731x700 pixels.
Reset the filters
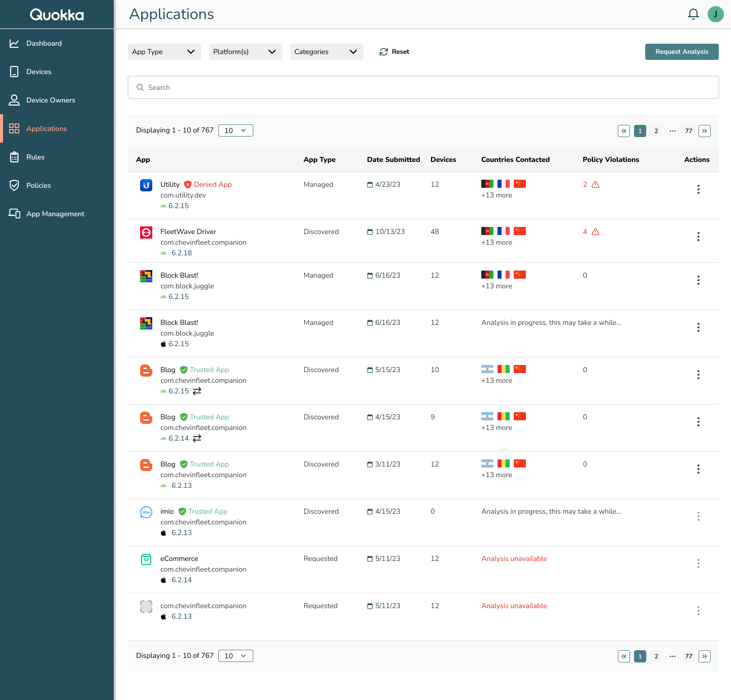pos(394,52)
